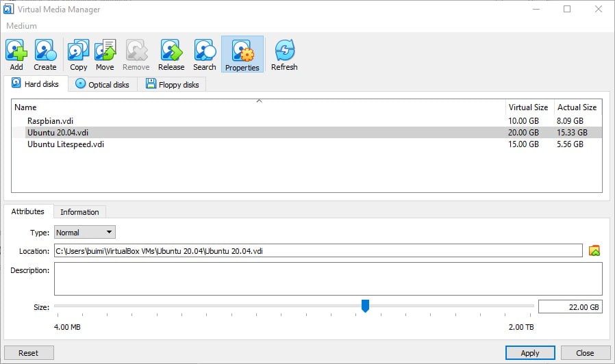Sort by the Virtual Size column header

(x=528, y=107)
